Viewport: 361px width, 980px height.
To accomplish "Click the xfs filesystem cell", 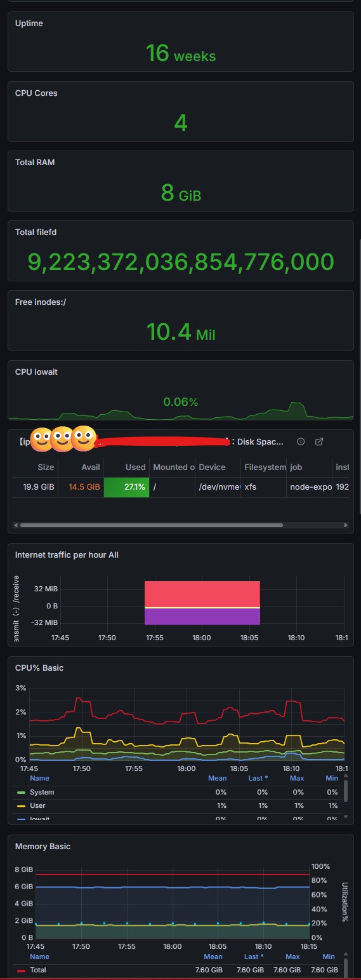I will 264,487.
